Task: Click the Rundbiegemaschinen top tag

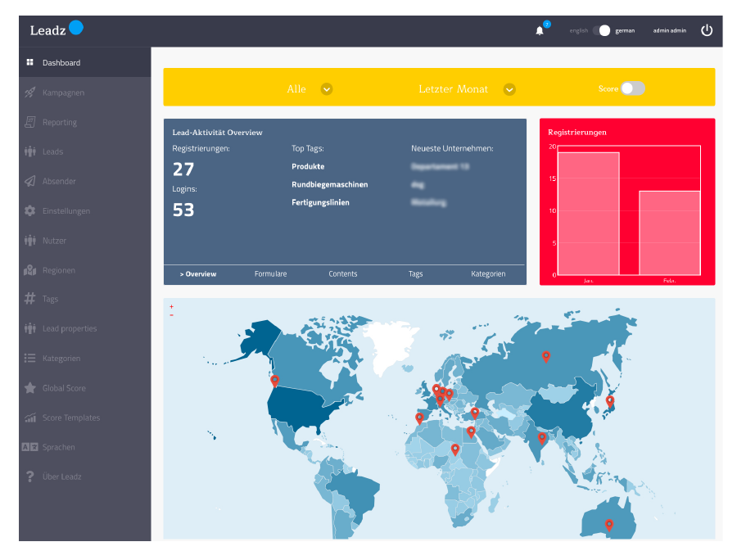Action: [329, 185]
